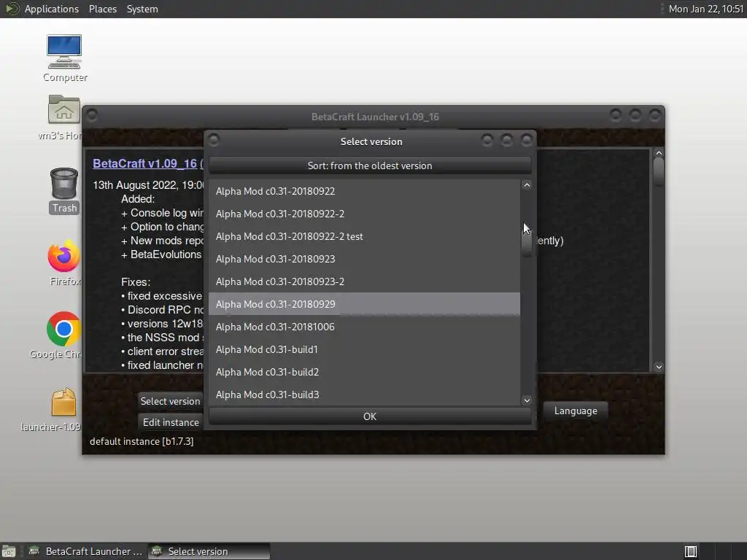Select Alpha Mod c0.31-20180922

point(365,191)
